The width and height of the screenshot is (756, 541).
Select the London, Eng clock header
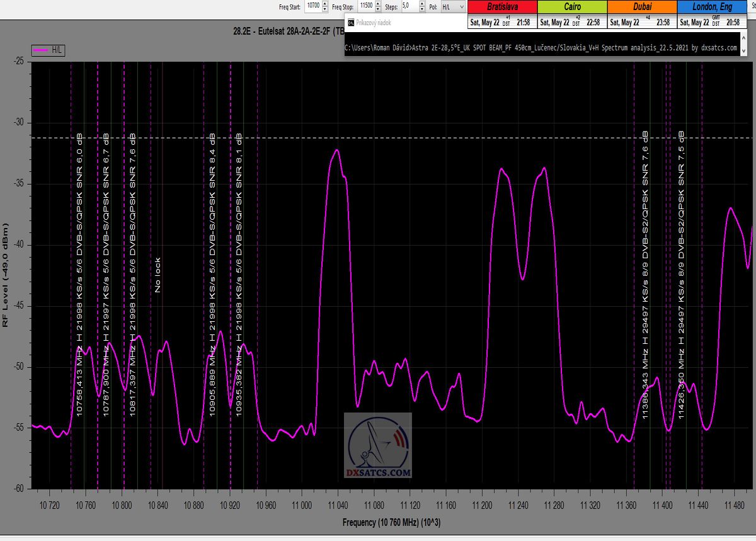(x=713, y=7)
